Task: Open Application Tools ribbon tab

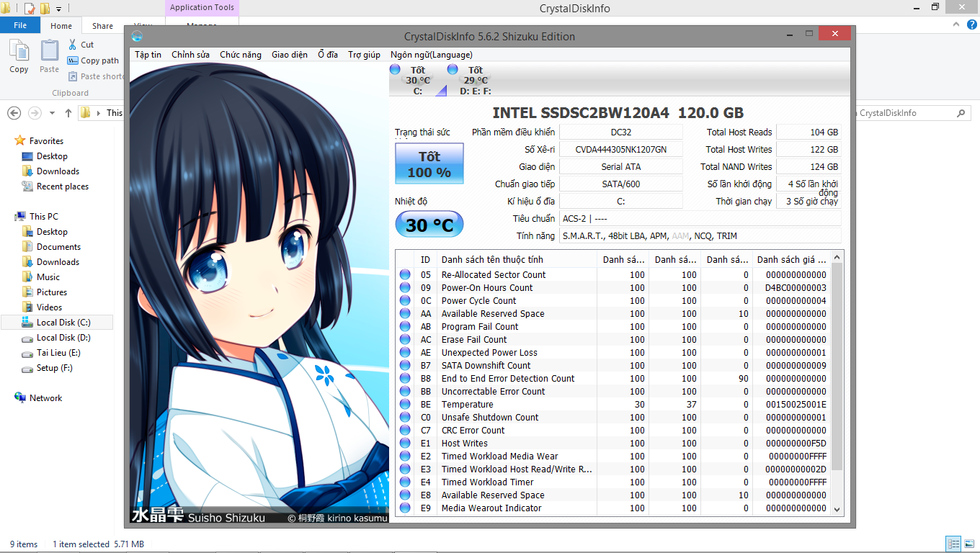Action: [x=202, y=8]
